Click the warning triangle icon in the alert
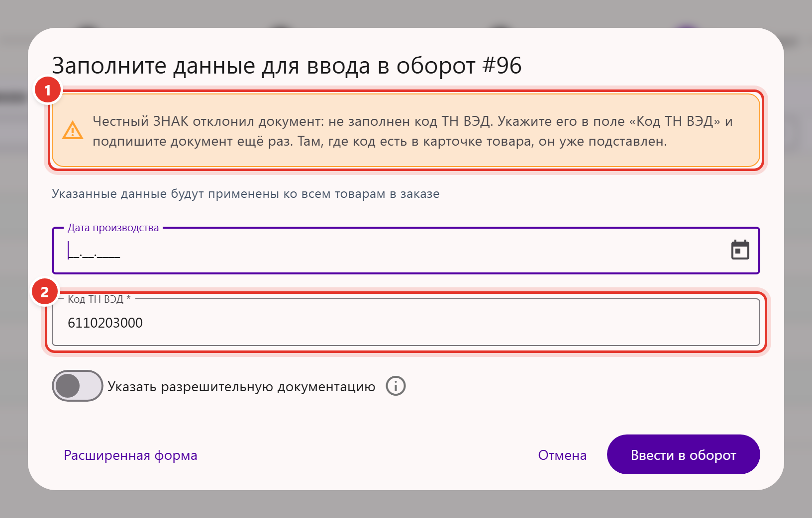This screenshot has width=812, height=518. pyautogui.click(x=73, y=130)
